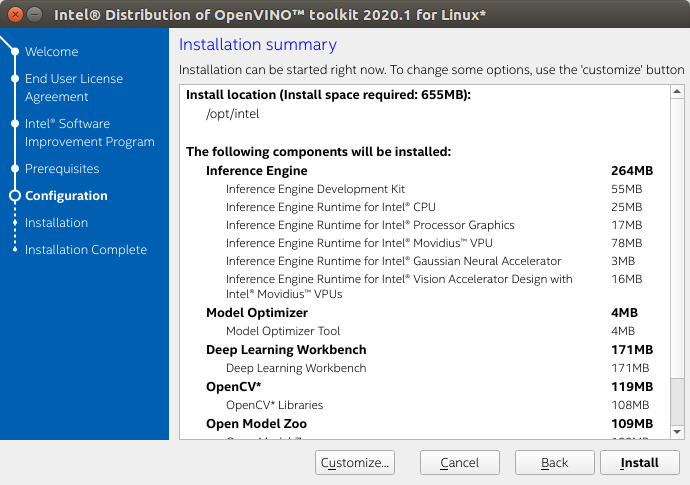Click the Installation step in sidebar

[x=56, y=222]
